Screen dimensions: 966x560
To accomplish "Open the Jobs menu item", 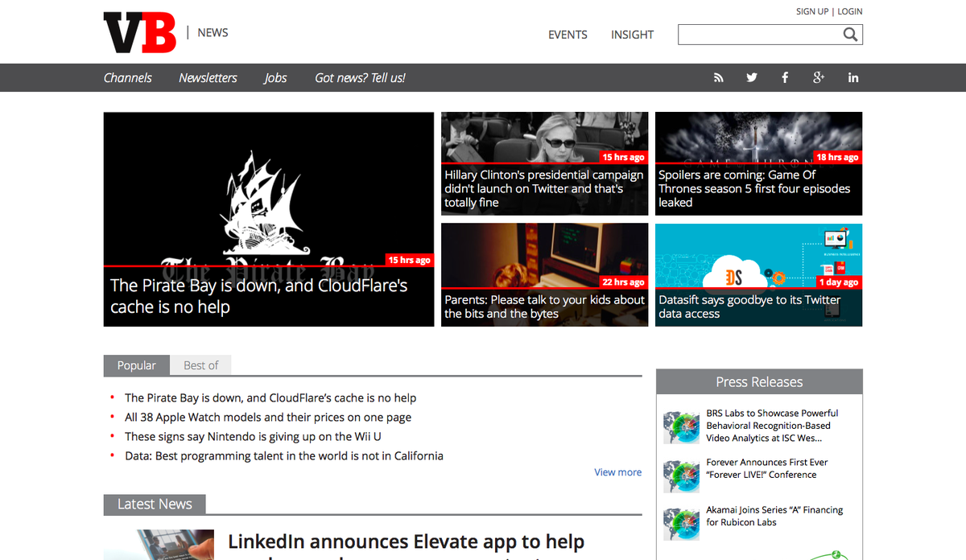I will pos(275,78).
